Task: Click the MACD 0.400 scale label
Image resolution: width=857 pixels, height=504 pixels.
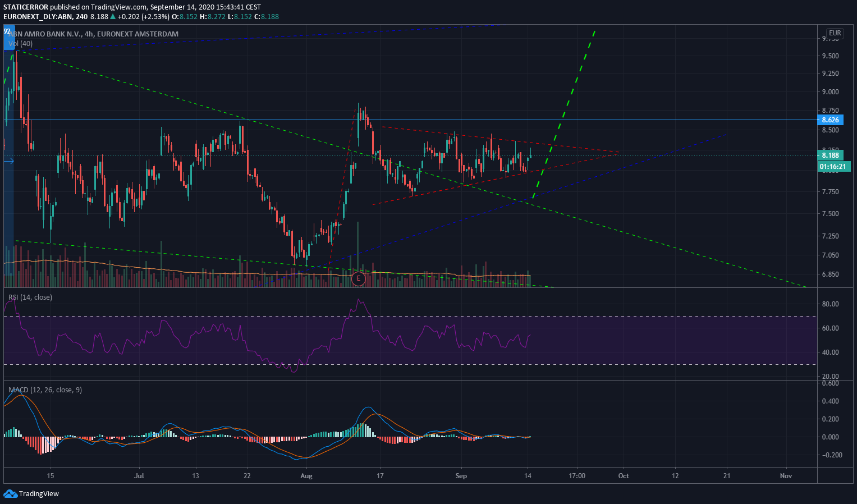Action: pyautogui.click(x=831, y=401)
